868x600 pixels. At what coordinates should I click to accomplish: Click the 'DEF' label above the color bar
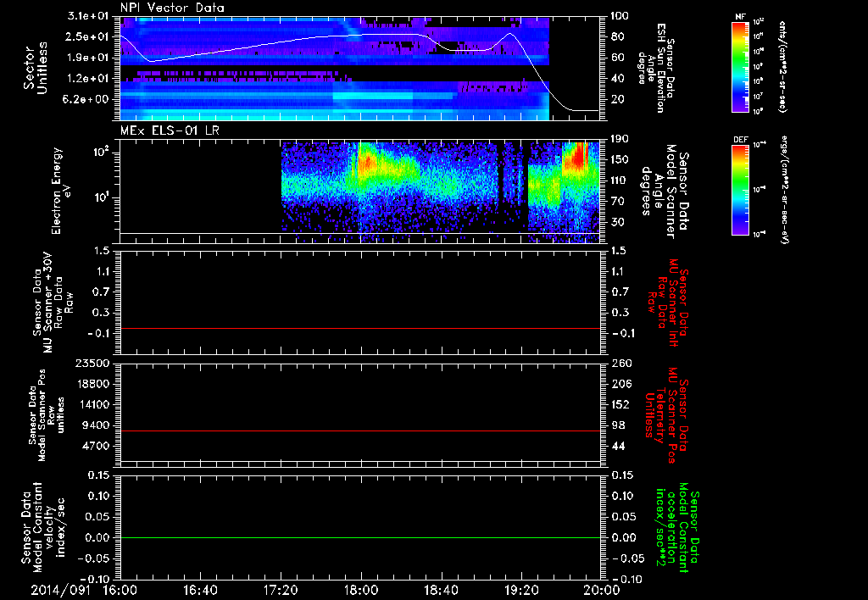741,140
